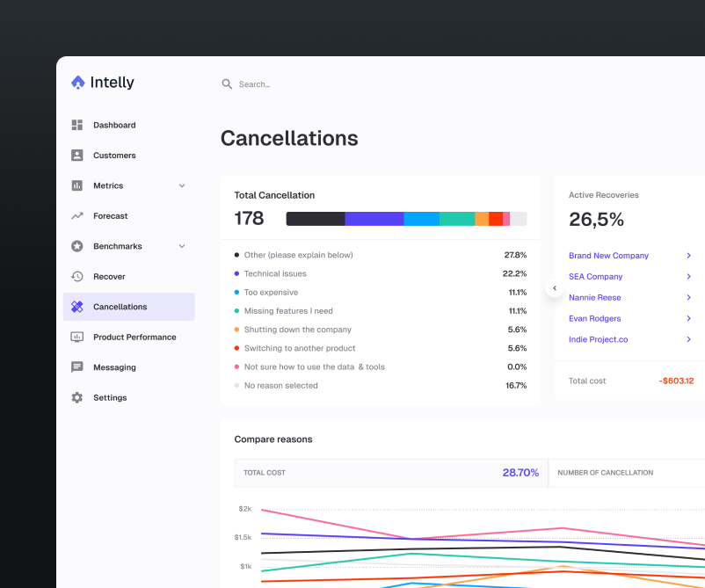Click the 22.2% percentage value

tap(514, 273)
